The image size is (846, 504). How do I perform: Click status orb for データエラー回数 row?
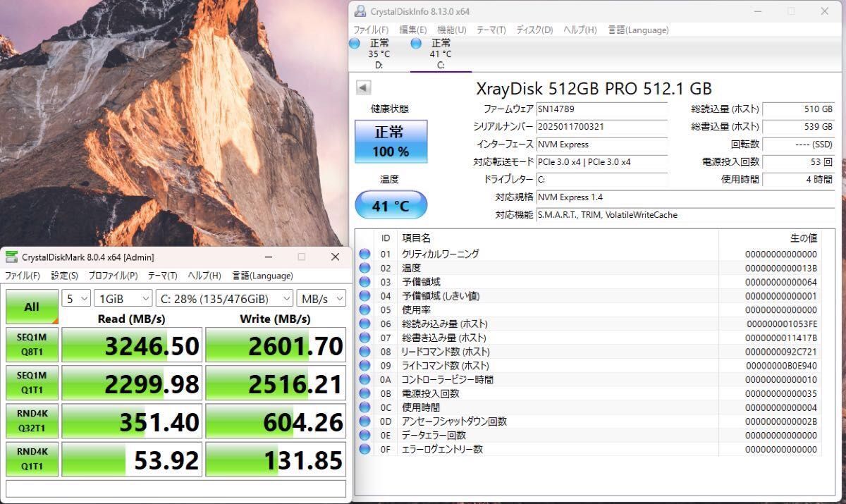click(x=364, y=436)
